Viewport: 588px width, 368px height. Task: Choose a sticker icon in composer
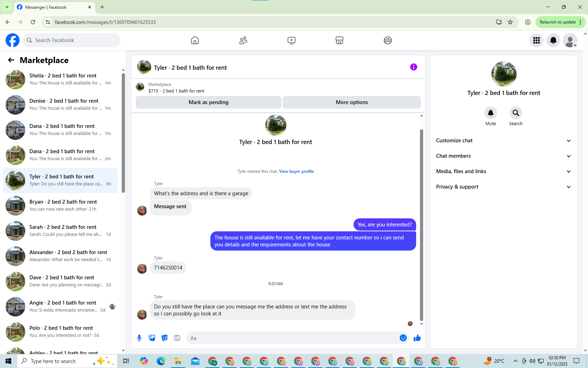(164, 338)
